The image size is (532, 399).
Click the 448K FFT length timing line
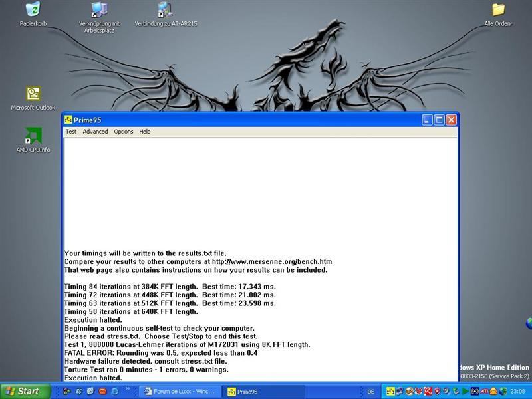[170, 295]
